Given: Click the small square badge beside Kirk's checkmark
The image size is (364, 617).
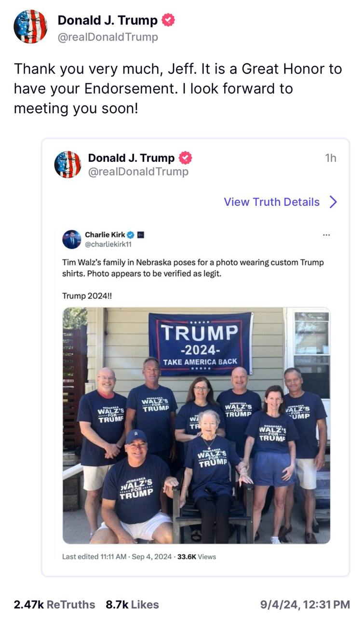Looking at the screenshot, I should click(x=141, y=235).
